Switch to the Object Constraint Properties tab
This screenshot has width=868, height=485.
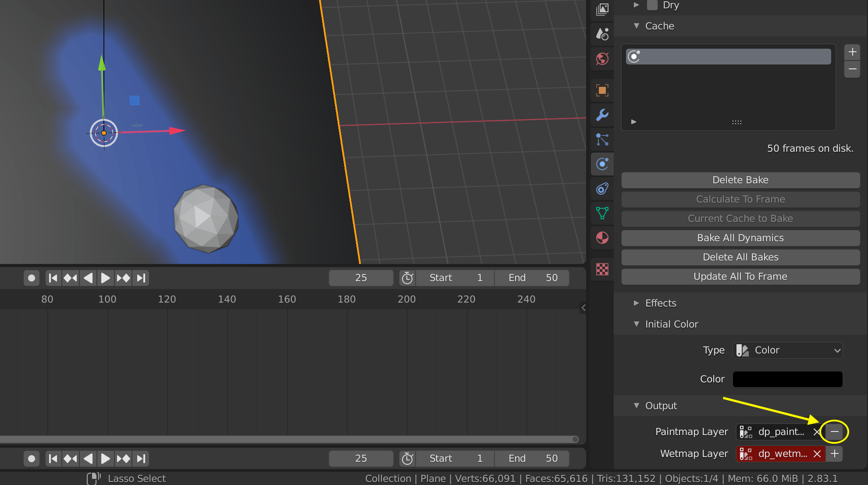click(x=602, y=189)
